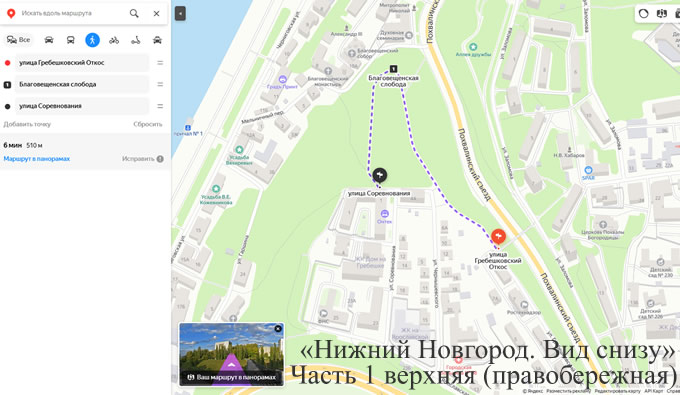The height and width of the screenshot is (395, 680).
Task: Clear the route search with X icon
Action: click(x=157, y=13)
